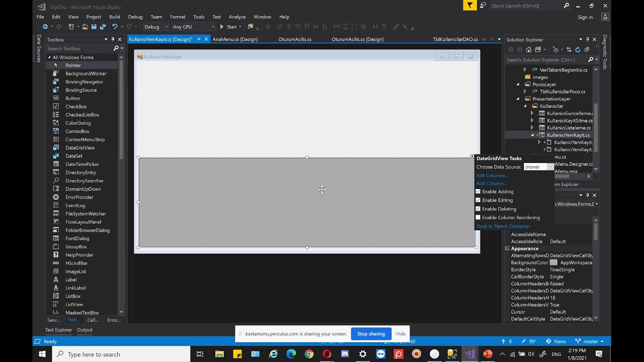
Task: Toggle the Enable Adding checkbox
Action: point(478,192)
